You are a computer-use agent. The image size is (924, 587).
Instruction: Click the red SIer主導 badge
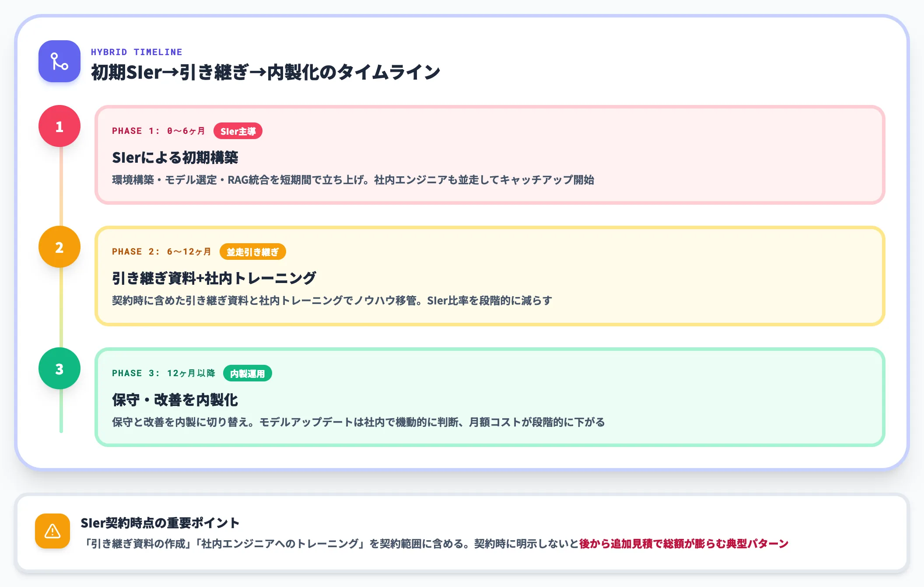(238, 131)
